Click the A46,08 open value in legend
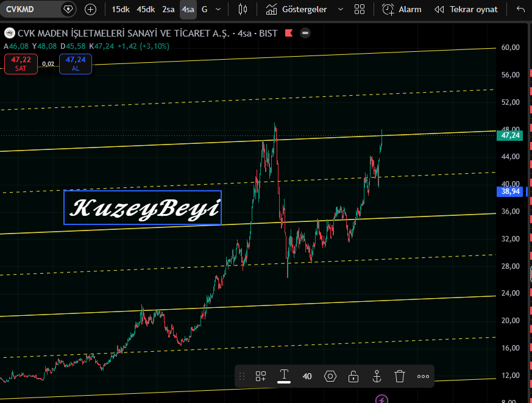Viewport: 532px width, 403px height. click(x=16, y=46)
